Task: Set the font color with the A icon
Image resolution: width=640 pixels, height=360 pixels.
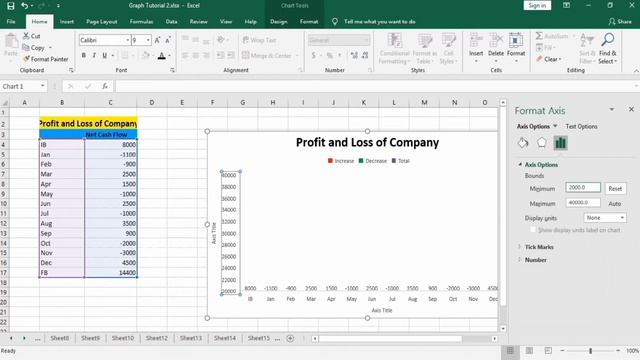Action: [162, 56]
